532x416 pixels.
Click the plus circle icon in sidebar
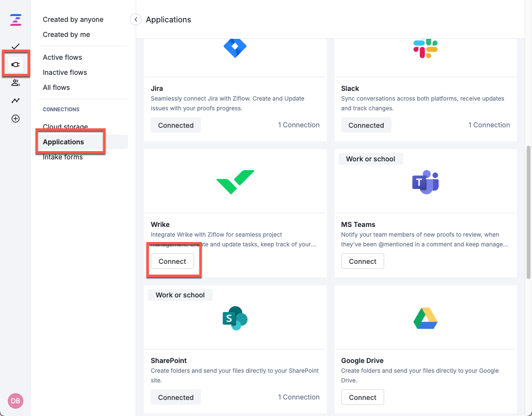tap(16, 119)
